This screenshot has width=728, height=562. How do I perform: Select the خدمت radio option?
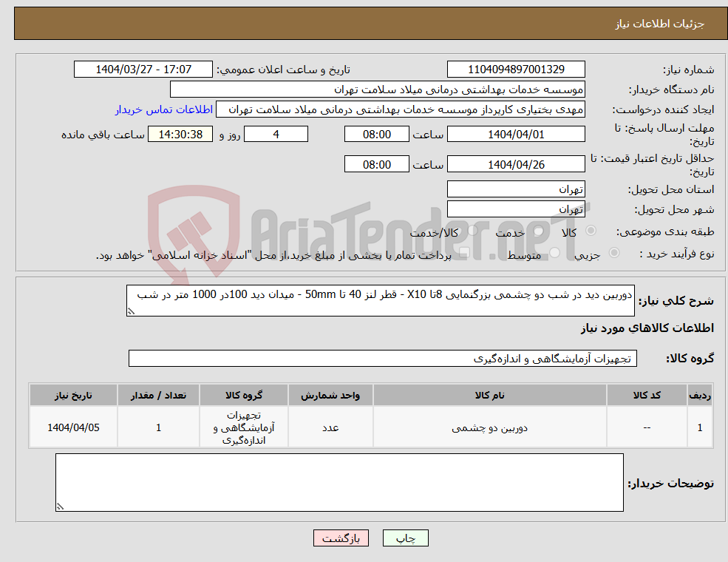pyautogui.click(x=539, y=231)
